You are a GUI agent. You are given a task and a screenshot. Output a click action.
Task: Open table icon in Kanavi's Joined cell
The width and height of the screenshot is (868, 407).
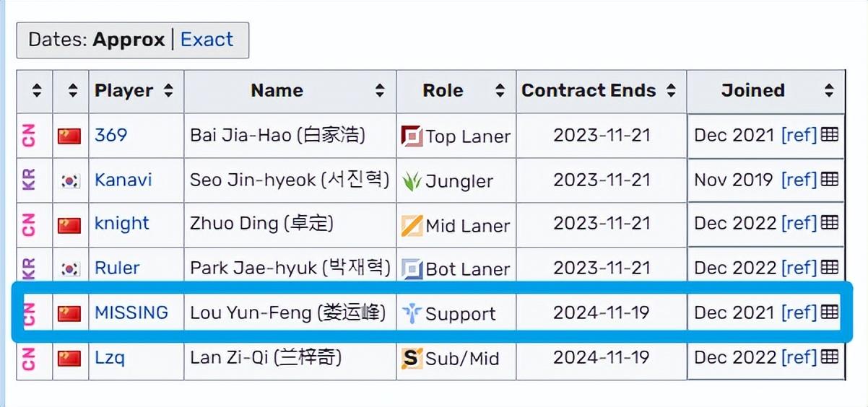(830, 179)
